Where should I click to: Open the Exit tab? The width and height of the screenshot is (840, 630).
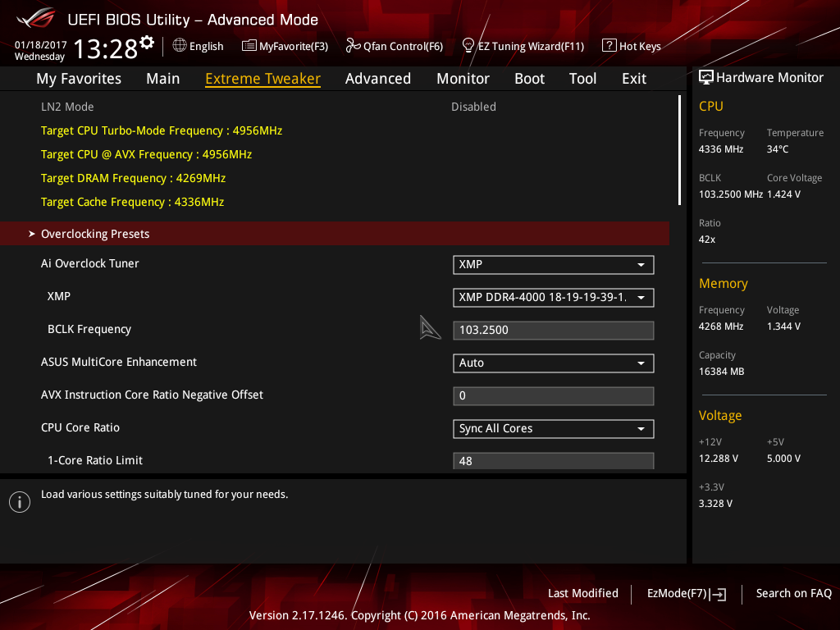click(634, 79)
